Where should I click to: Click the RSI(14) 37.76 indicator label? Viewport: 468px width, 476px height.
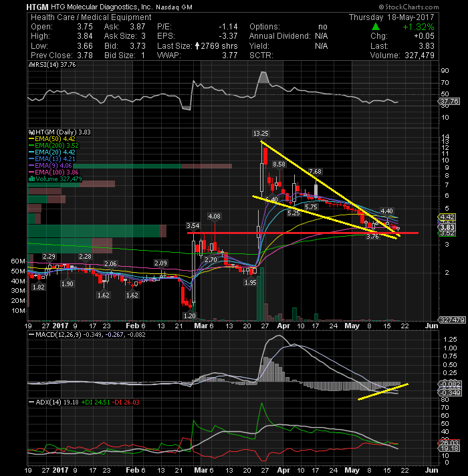(x=52, y=65)
